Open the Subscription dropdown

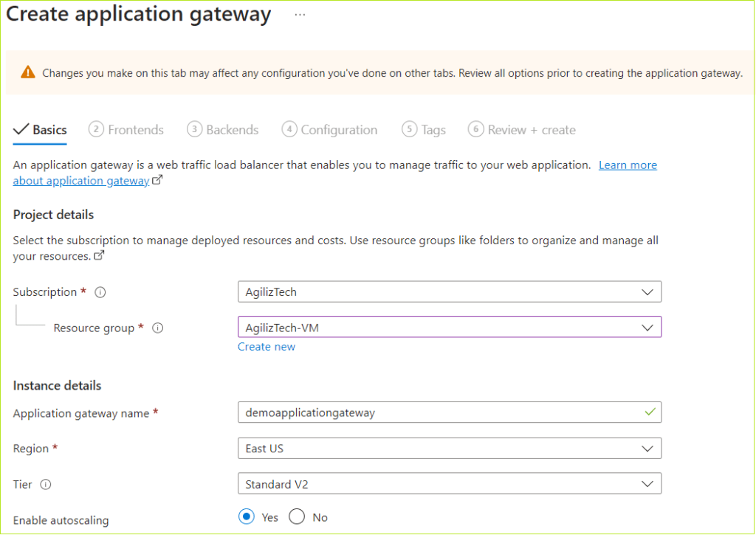point(648,291)
